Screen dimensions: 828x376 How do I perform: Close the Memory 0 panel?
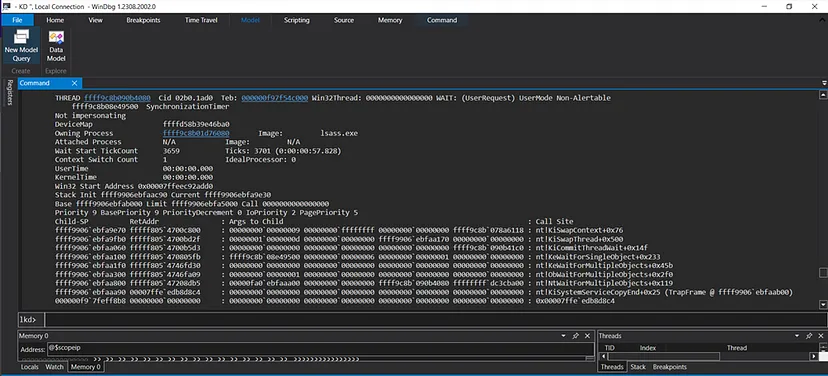pyautogui.click(x=588, y=336)
